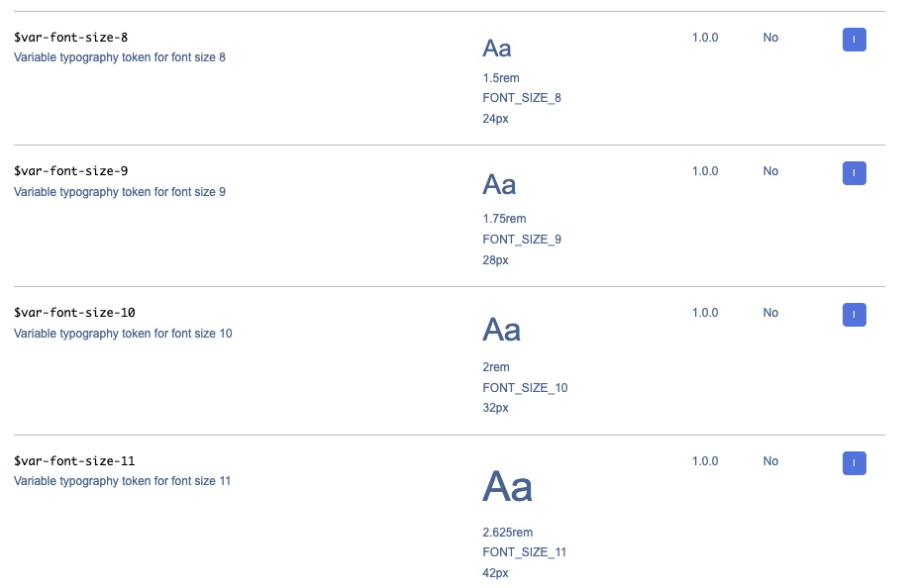Click the $var-font-size-9 token name
This screenshot has width=909, height=588.
(x=70, y=171)
